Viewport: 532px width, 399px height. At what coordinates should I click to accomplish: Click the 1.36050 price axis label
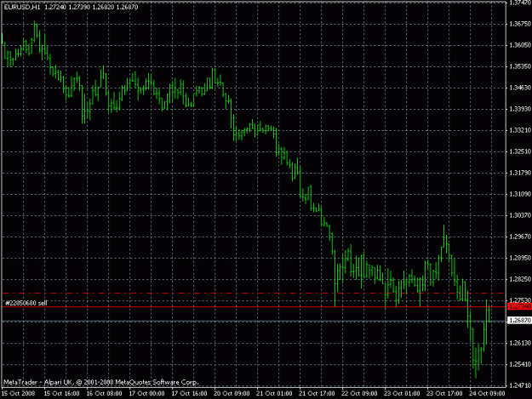520,45
